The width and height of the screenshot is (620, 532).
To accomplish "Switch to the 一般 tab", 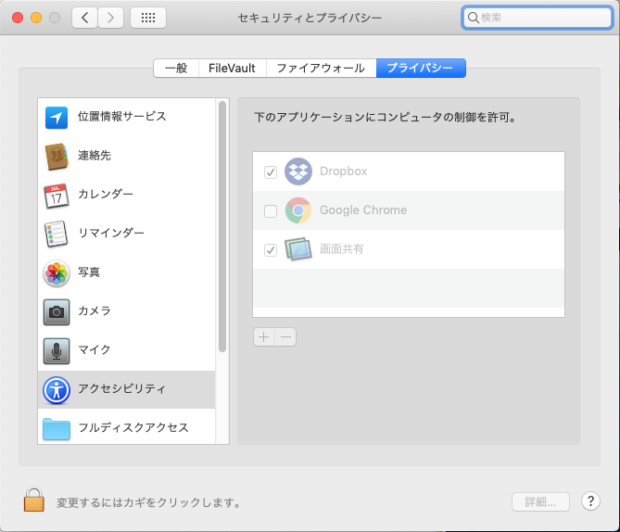I will [x=175, y=68].
